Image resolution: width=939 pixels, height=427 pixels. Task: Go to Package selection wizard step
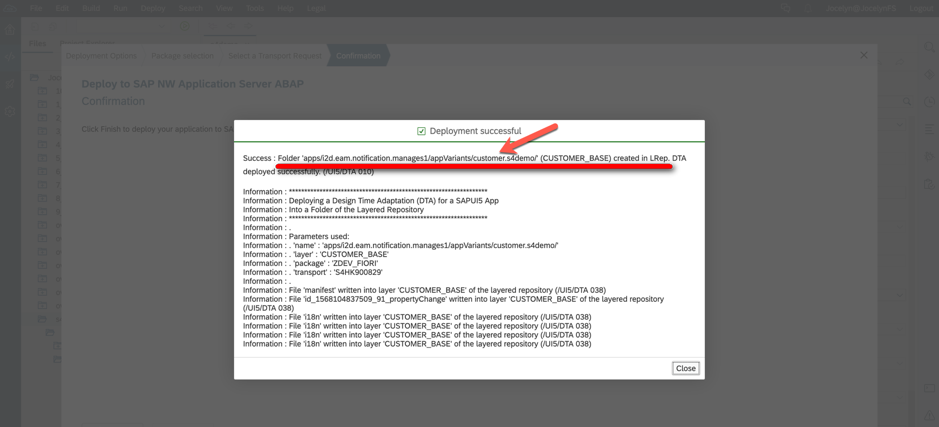182,56
